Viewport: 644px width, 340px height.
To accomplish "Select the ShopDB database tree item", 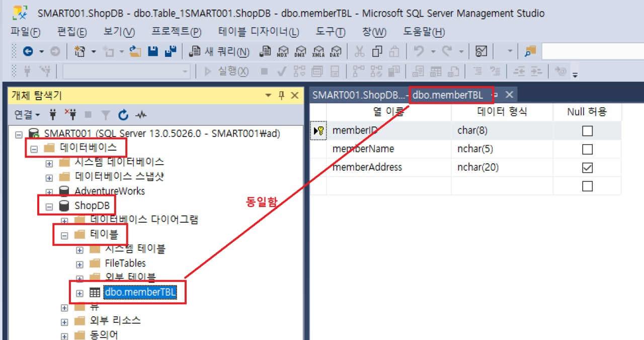I will tap(92, 206).
